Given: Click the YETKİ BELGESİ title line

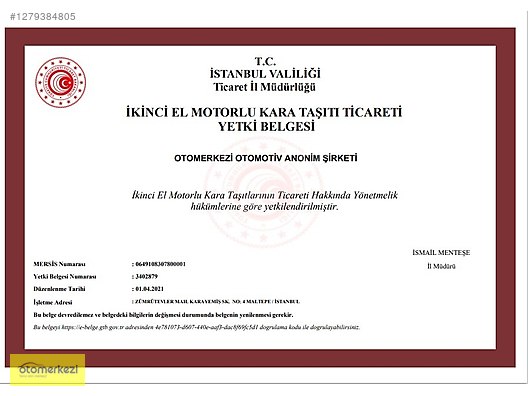Looking at the screenshot, I should [266, 127].
